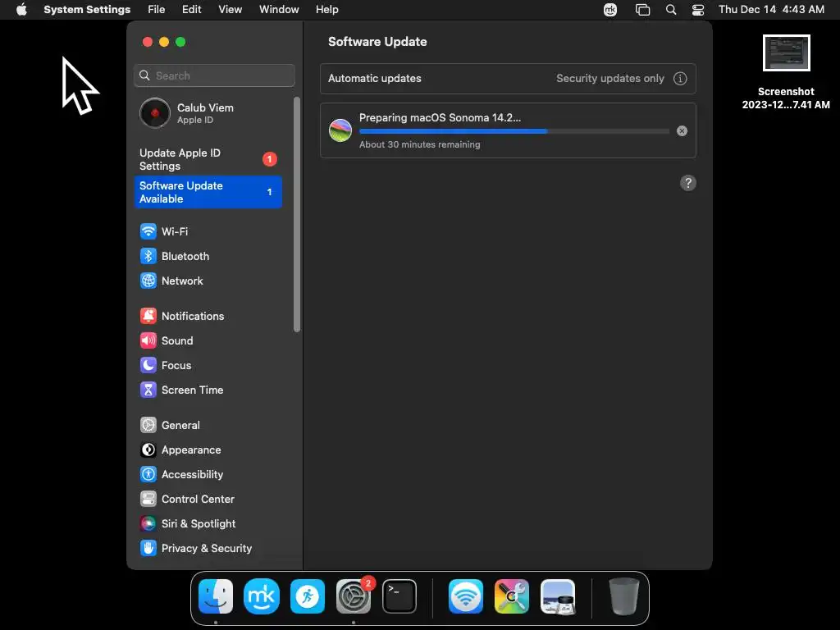
Task: Open the Wi-Fi utility app in Dock
Action: coord(466,596)
